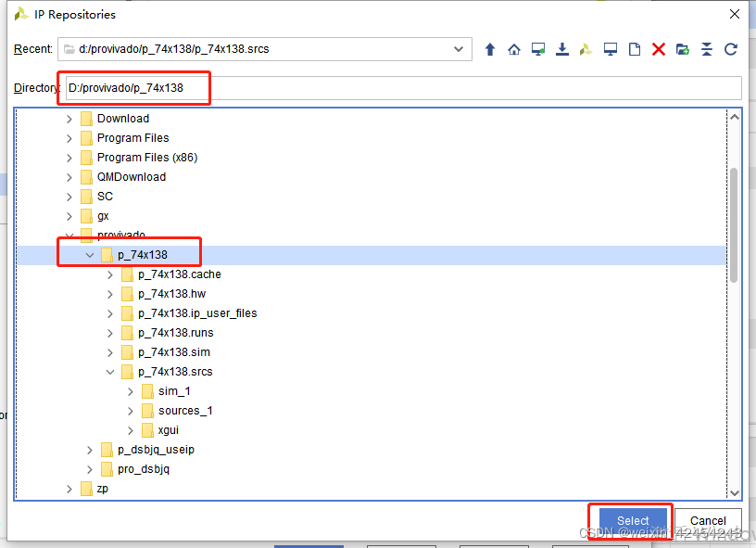756x548 pixels.
Task: Select the sources_1 folder
Action: pyautogui.click(x=185, y=411)
